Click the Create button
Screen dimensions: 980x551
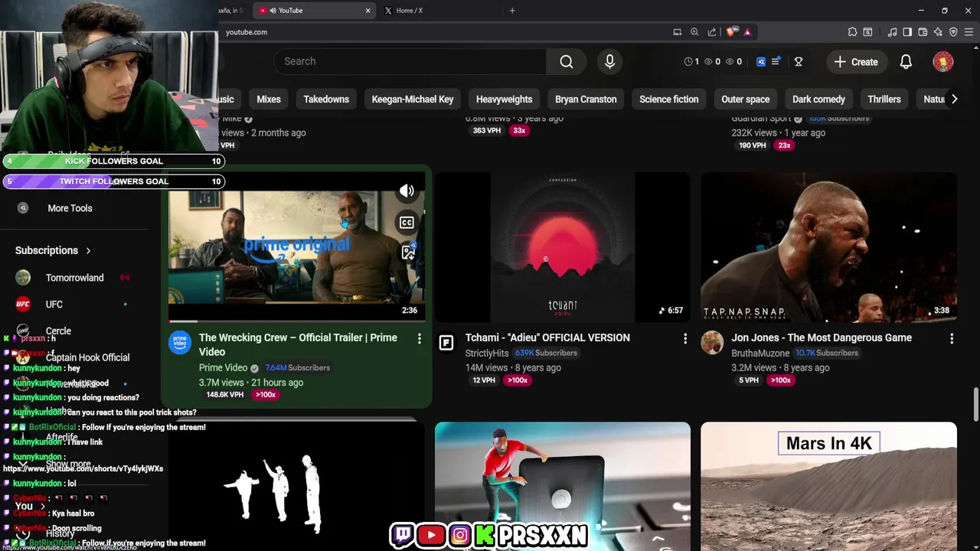[856, 62]
